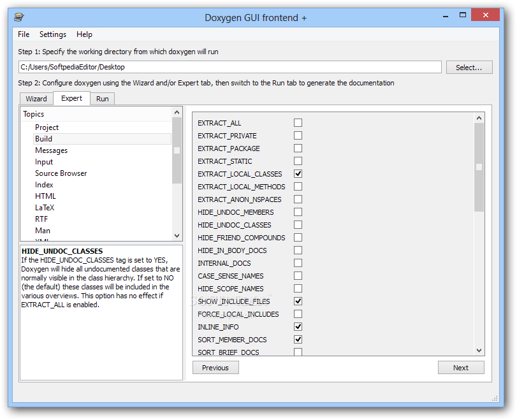
Task: Switch to the Wizard tab
Action: click(36, 99)
